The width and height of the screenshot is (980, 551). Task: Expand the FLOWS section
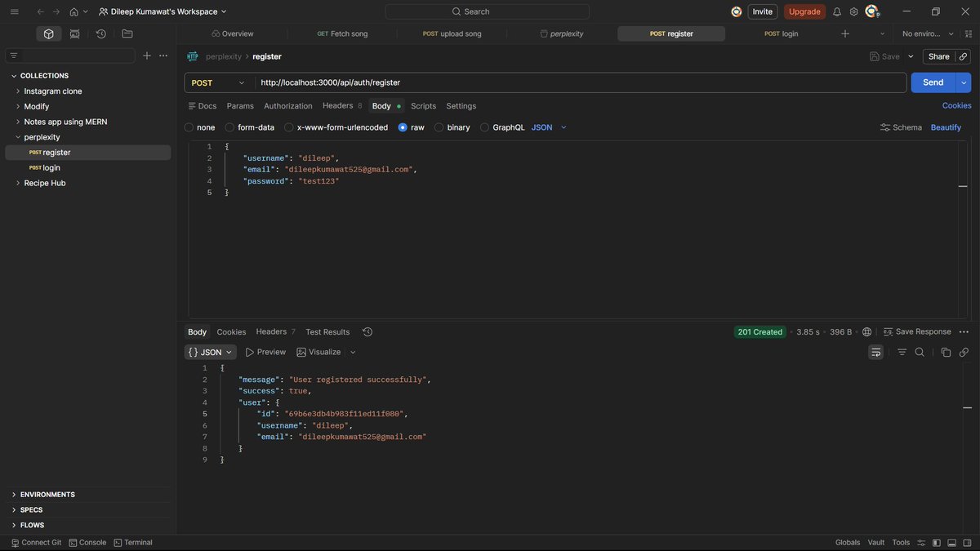tap(14, 525)
